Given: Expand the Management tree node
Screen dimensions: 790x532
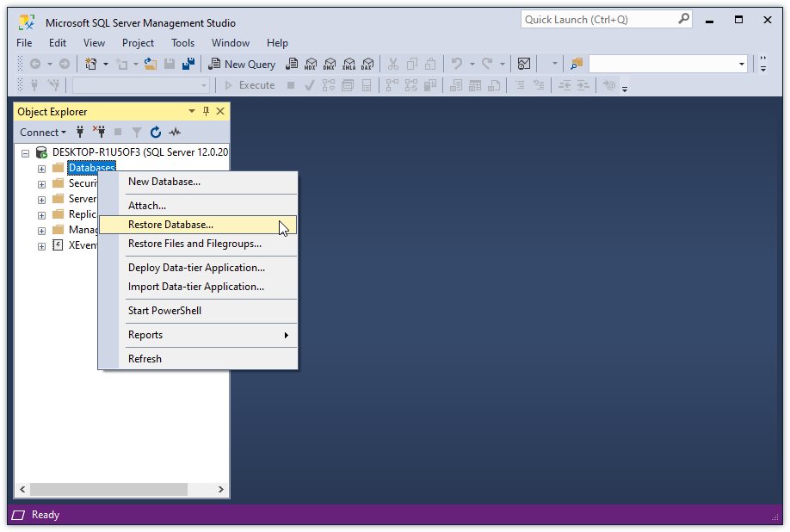Looking at the screenshot, I should coord(42,231).
